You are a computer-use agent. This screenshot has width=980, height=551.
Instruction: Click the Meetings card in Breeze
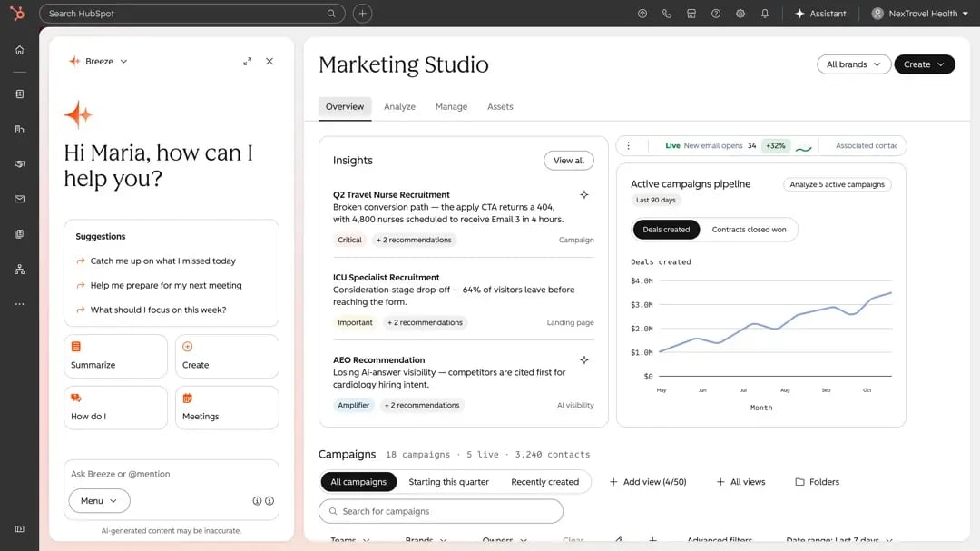point(227,408)
